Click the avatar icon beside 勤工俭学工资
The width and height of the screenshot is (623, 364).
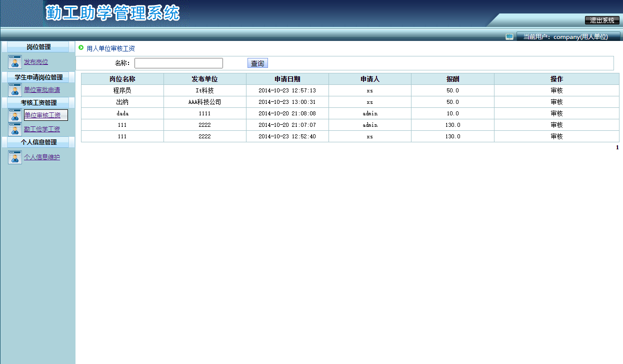14,129
